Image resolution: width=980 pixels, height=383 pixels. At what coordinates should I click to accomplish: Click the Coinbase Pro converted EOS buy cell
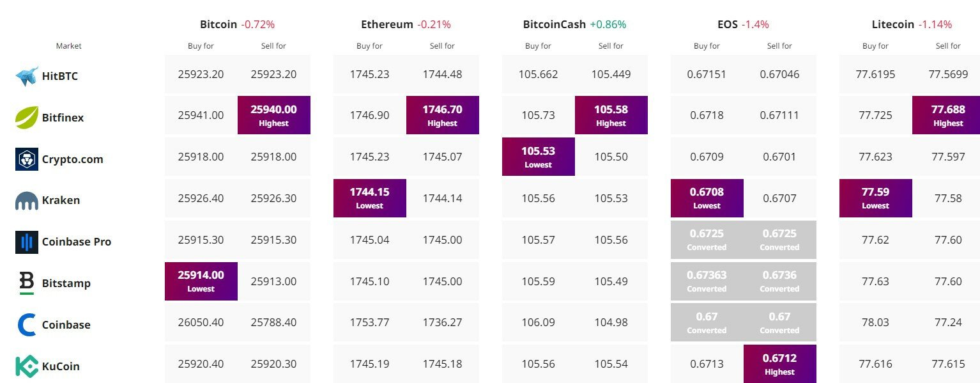(707, 240)
